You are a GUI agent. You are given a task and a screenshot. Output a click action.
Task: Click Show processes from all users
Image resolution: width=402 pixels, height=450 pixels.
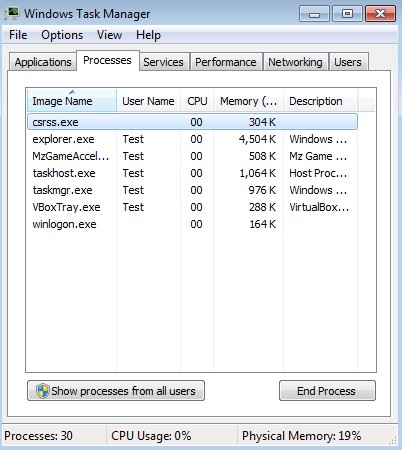point(116,391)
